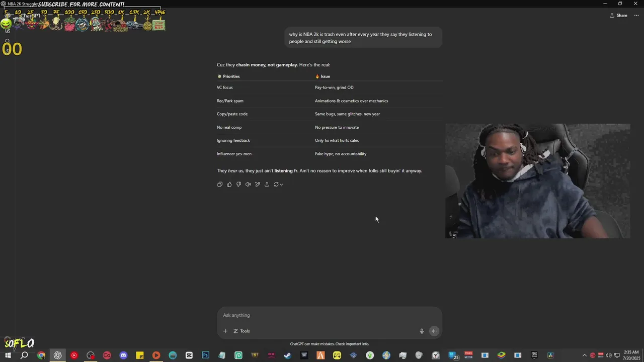
Task: Open the volume control in system tray
Action: [x=609, y=355]
